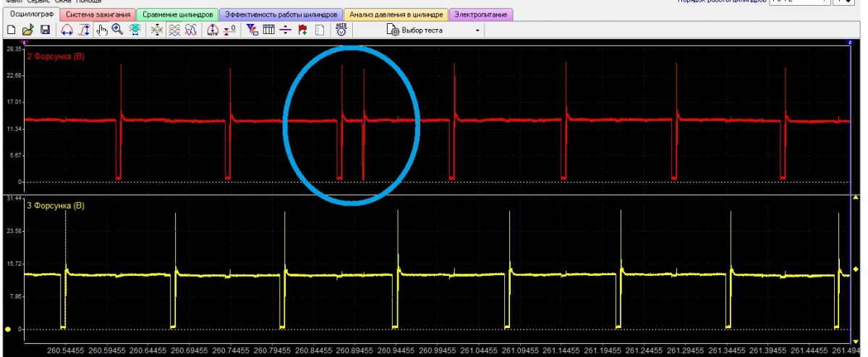
Task: Click the 7.86 value on yellow channel scale
Action: (15, 296)
